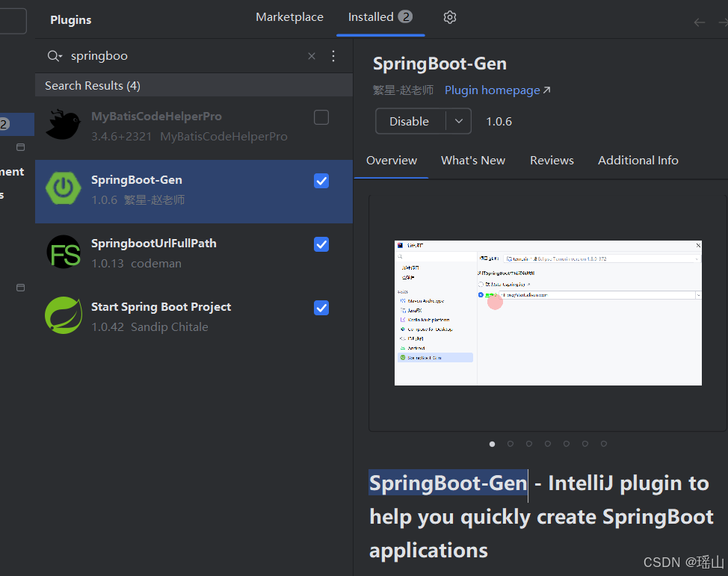Uncheck the SpringBoot-Gen plugin checkbox

point(321,181)
